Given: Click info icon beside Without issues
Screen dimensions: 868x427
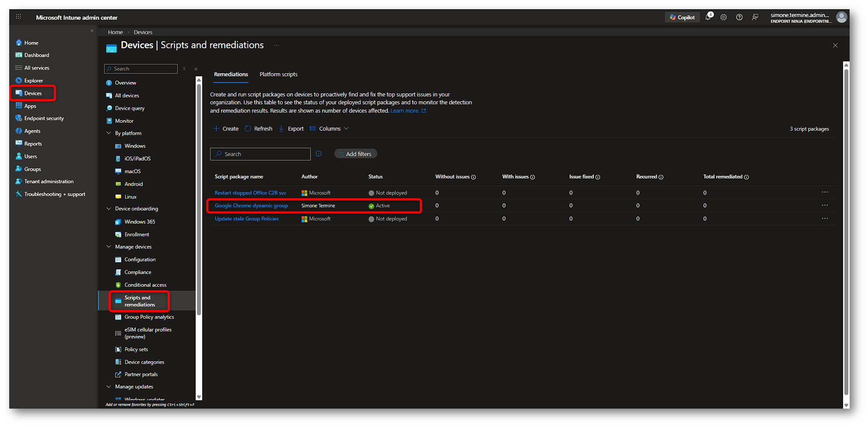Looking at the screenshot, I should 473,177.
